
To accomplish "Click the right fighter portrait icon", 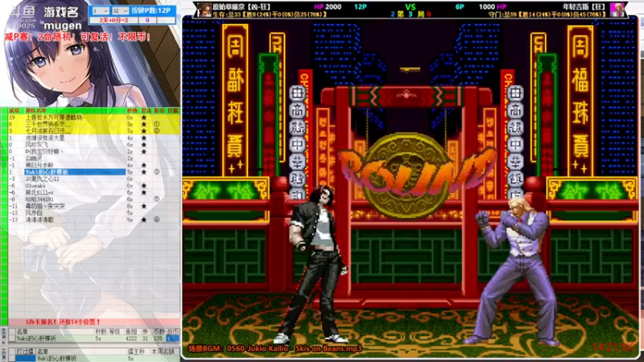I will point(617,10).
